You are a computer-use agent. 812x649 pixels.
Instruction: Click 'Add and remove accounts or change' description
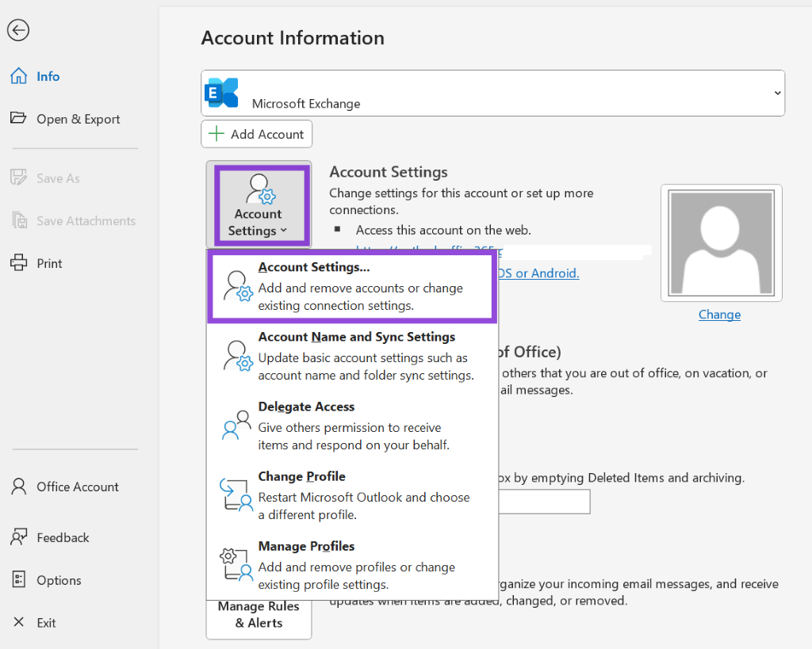(361, 288)
